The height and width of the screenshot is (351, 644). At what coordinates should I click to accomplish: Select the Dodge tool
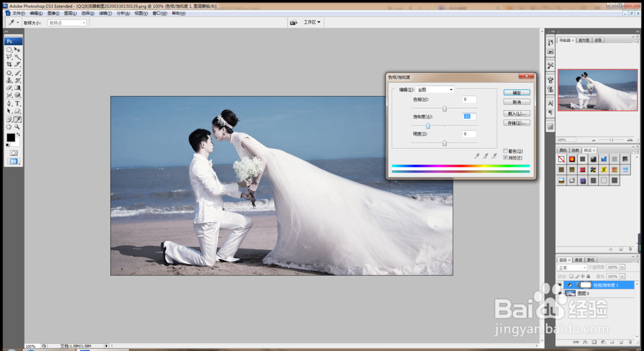pyautogui.click(x=9, y=95)
